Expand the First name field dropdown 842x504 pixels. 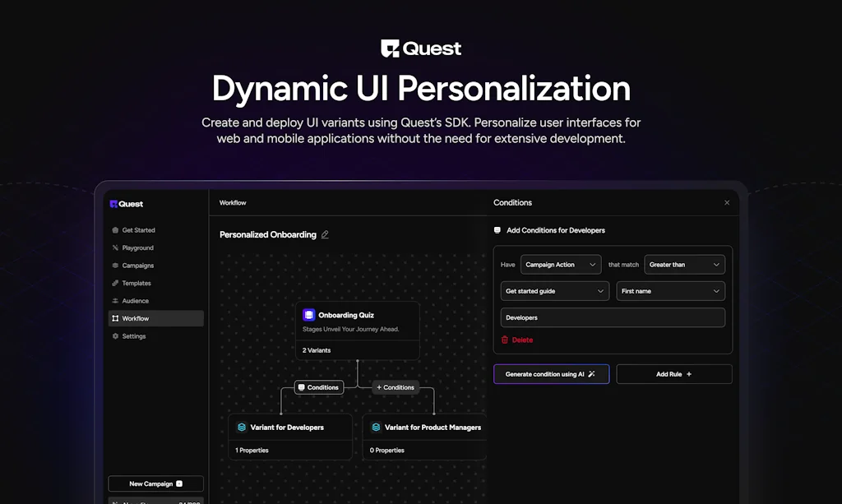(x=670, y=291)
